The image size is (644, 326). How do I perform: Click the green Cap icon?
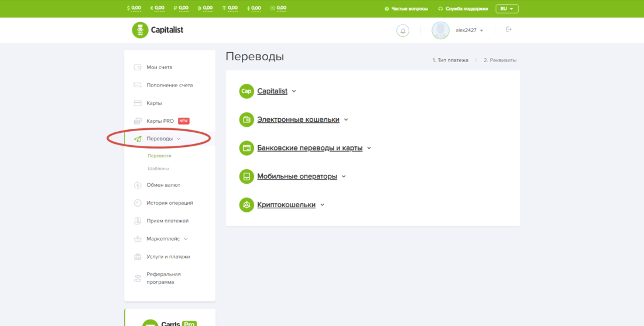pos(246,91)
